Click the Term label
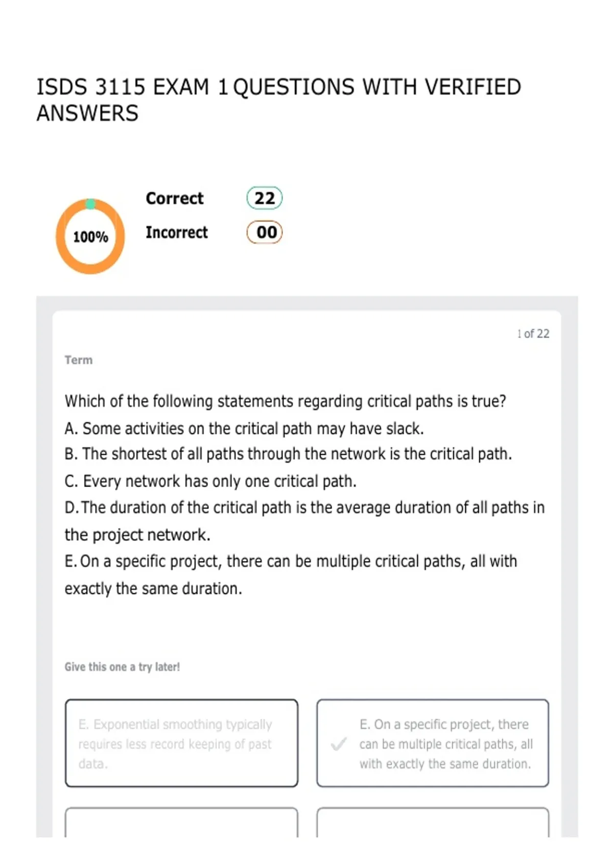This screenshot has width=613, height=868. click(x=79, y=360)
